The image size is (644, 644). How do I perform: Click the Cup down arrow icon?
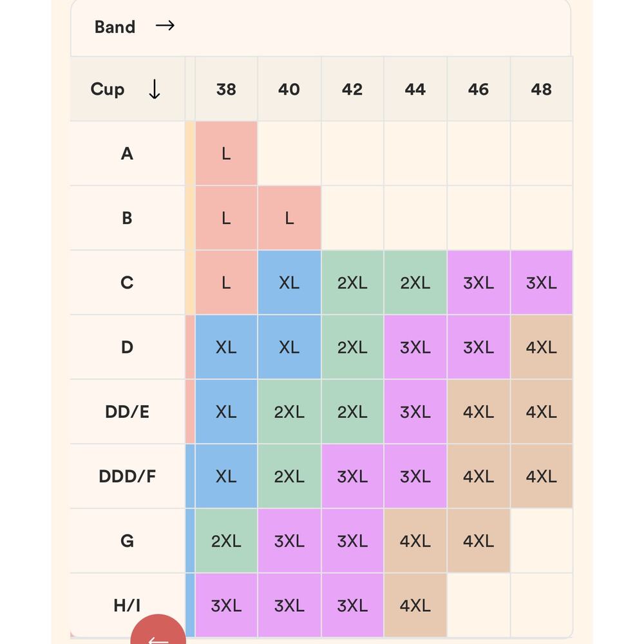[155, 89]
